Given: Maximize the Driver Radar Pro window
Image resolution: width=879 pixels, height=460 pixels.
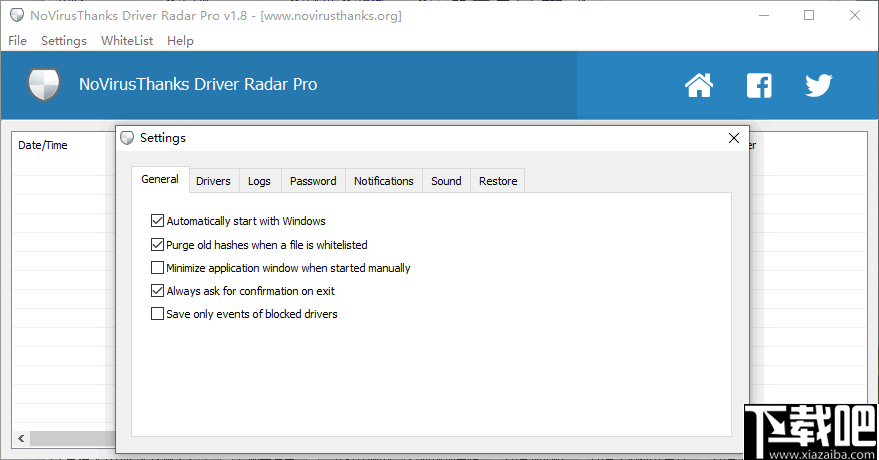Looking at the screenshot, I should (x=809, y=15).
